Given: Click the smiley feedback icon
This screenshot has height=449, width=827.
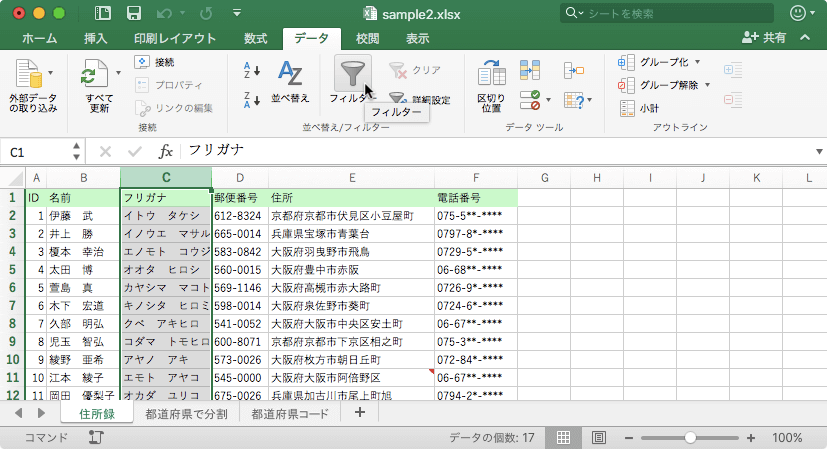Looking at the screenshot, I should pos(797,13).
